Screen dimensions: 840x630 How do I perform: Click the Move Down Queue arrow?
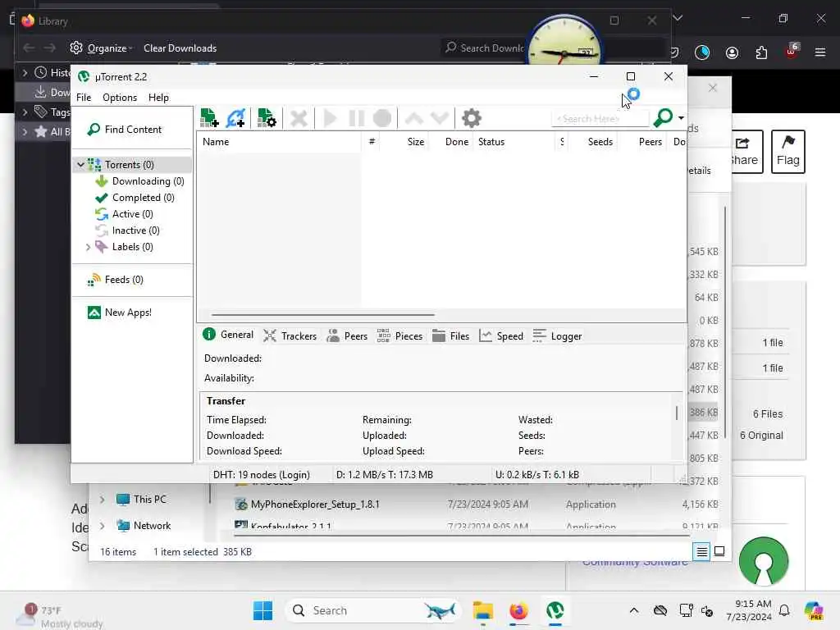440,118
